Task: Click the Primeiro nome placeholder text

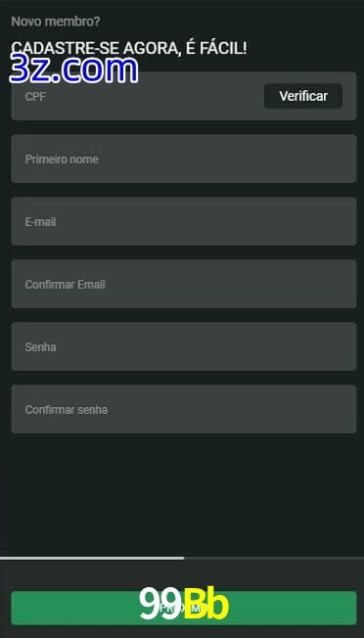Action: 62,159
